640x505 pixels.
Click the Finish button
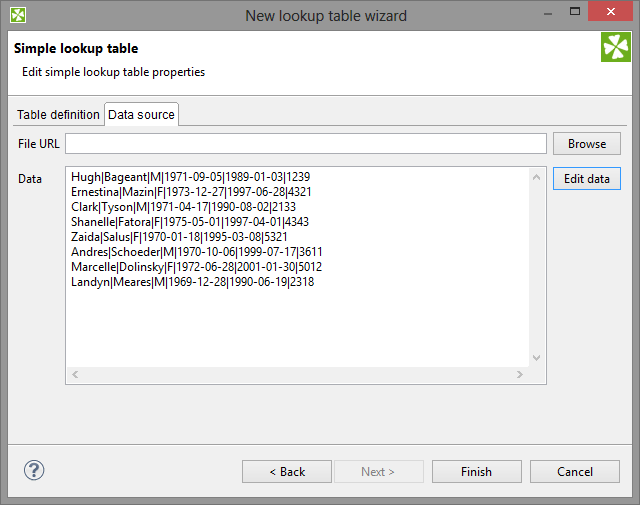pyautogui.click(x=476, y=472)
